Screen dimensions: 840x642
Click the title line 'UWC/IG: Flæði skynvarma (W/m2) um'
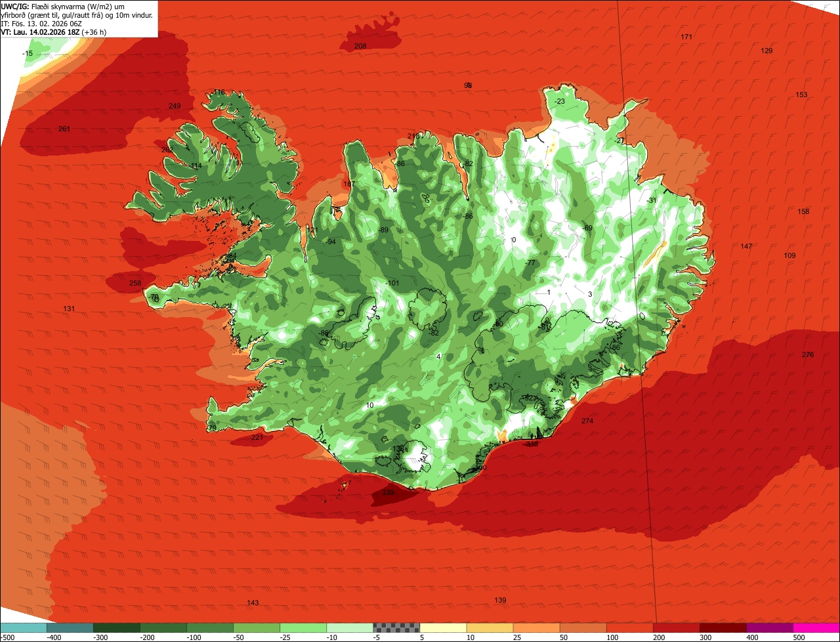coord(64,6)
